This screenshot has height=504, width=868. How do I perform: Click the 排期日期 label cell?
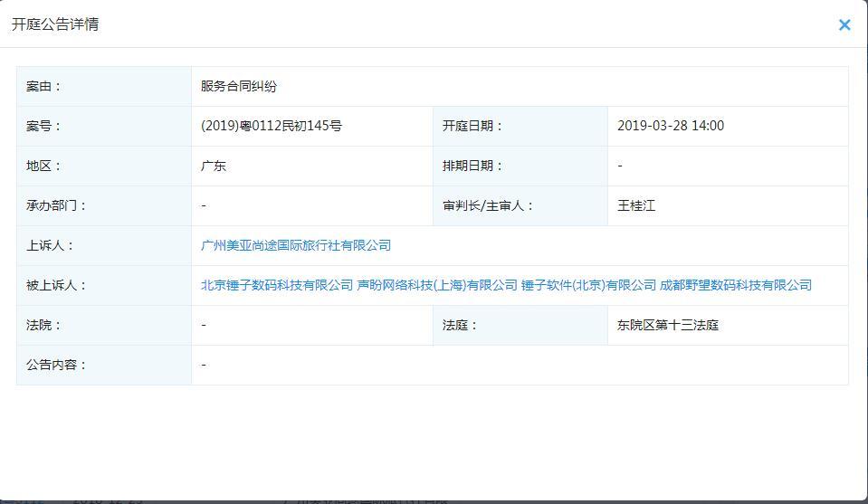coord(520,166)
